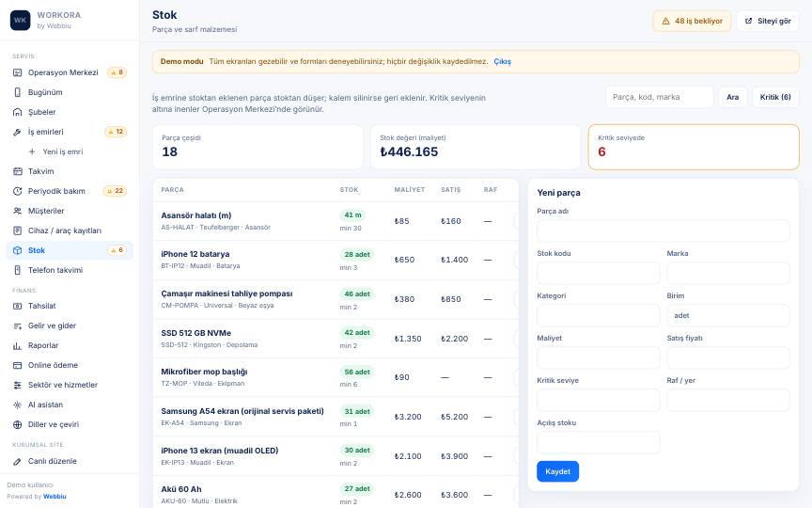
Task: Click the Parça çeşidi summary card
Action: [x=258, y=147]
